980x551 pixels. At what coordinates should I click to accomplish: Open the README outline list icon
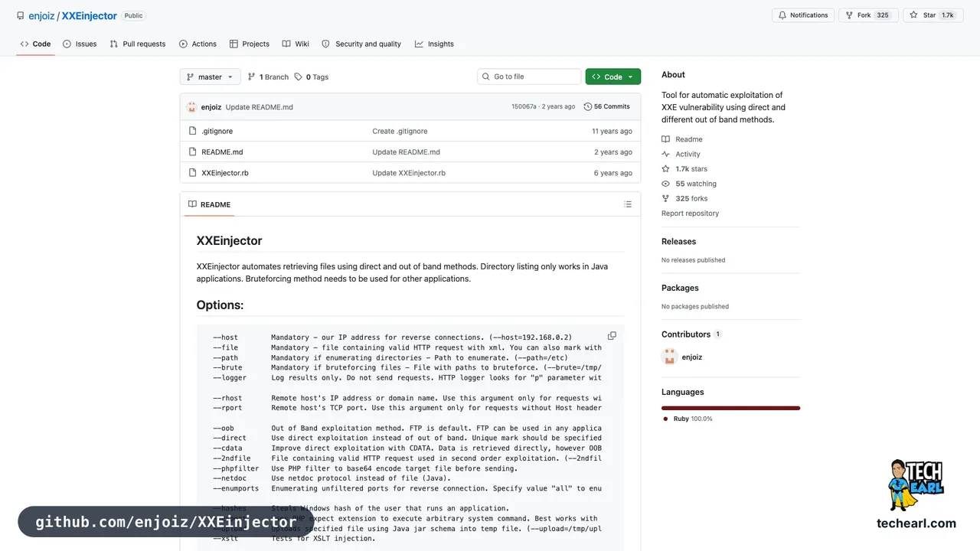coord(628,204)
